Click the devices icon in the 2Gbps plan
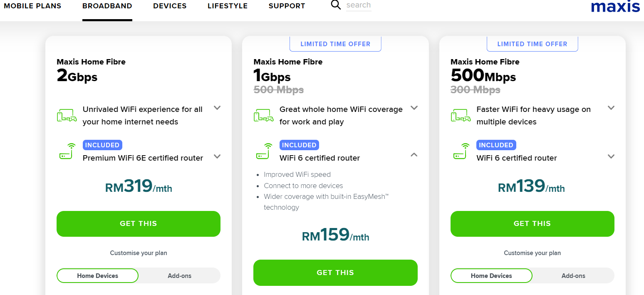644x295 pixels. pyautogui.click(x=67, y=115)
